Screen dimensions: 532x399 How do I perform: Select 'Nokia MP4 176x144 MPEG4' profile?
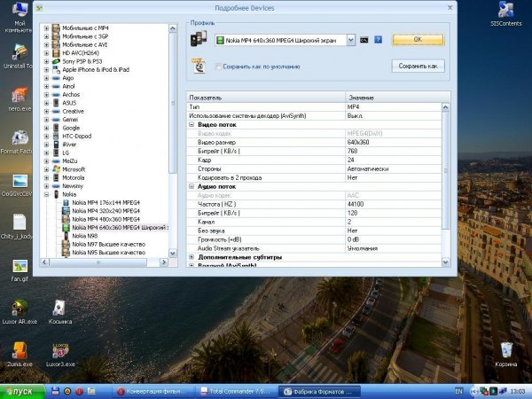click(x=106, y=202)
